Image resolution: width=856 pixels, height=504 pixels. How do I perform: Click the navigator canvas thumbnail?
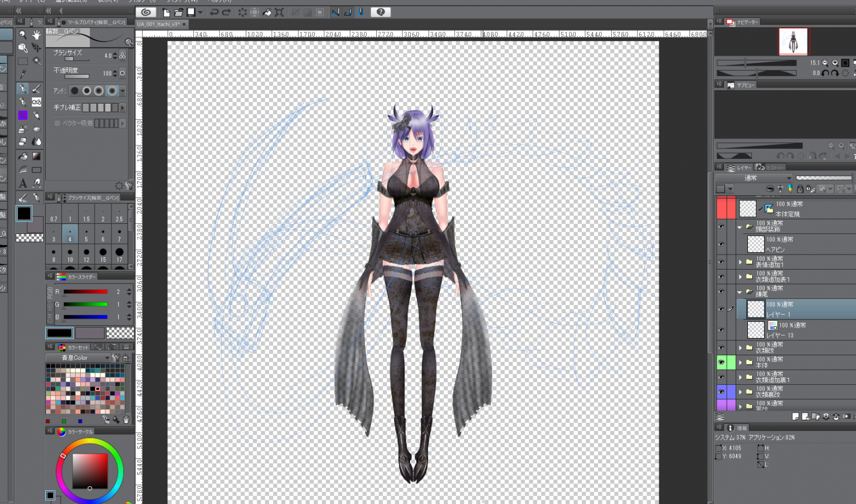pos(792,42)
